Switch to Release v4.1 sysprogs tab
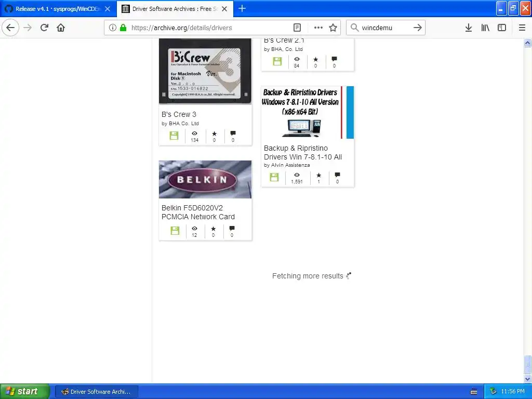The height and width of the screenshot is (399, 532). 58,9
